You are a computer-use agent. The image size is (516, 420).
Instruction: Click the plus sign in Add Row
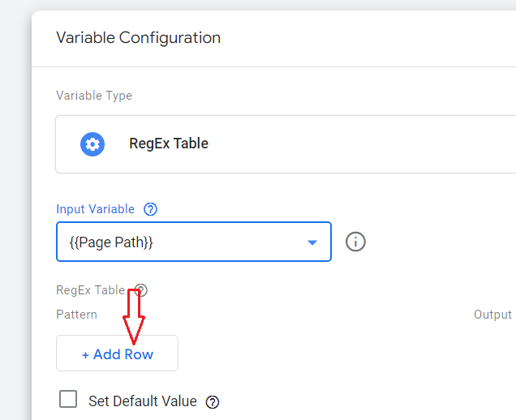85,355
